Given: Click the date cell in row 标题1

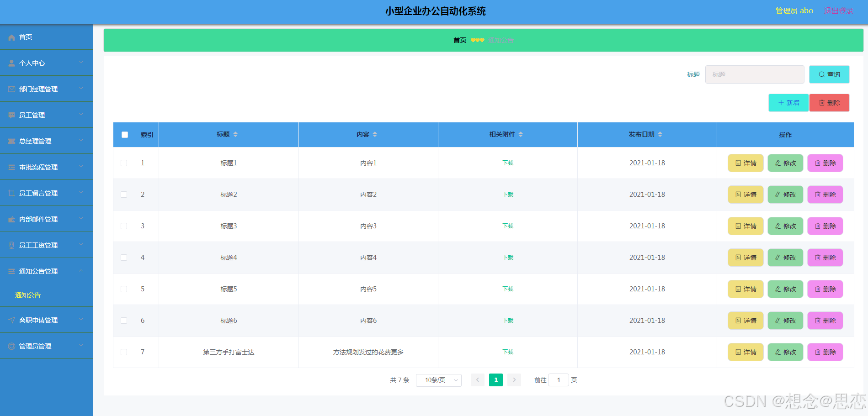Looking at the screenshot, I should tap(647, 163).
